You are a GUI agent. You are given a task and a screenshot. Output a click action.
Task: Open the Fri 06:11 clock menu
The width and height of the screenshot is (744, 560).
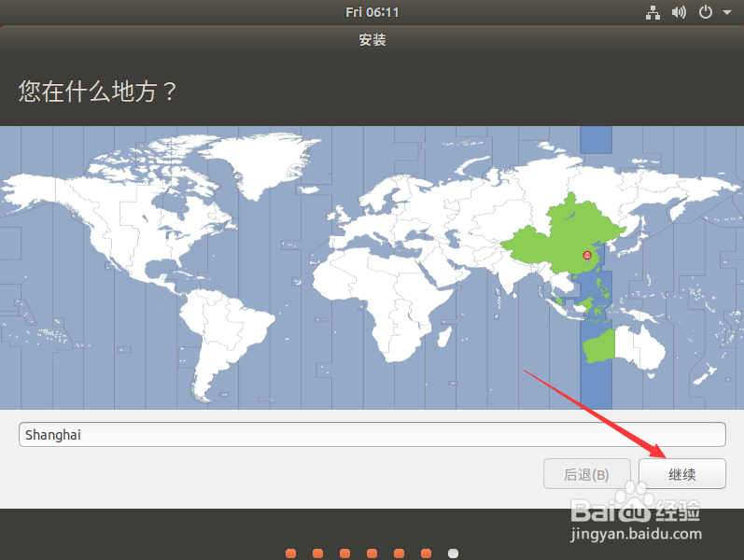372,12
